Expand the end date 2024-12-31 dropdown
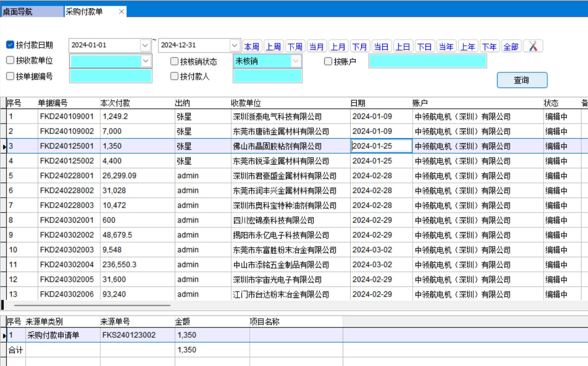The width and height of the screenshot is (588, 366). point(234,45)
